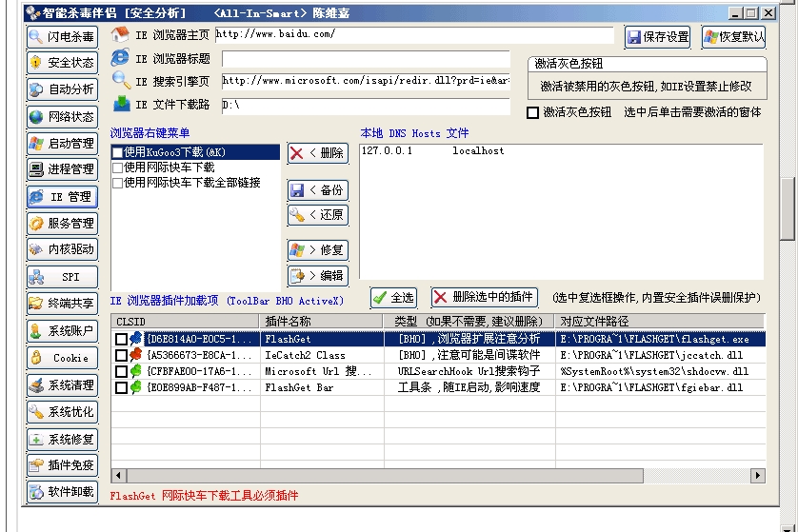The width and height of the screenshot is (798, 532).
Task: Click the IE 浏览器标题 input field
Action: coord(366,59)
